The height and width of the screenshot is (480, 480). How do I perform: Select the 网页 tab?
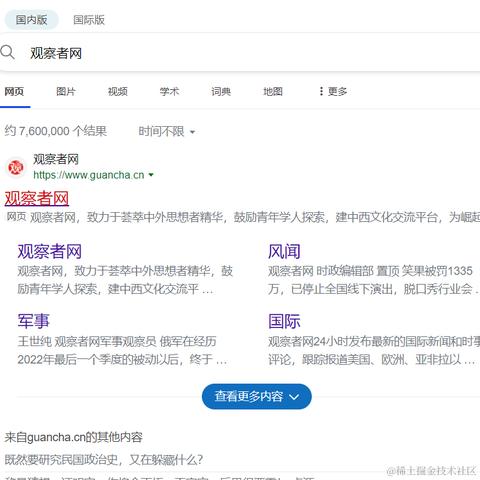click(14, 91)
